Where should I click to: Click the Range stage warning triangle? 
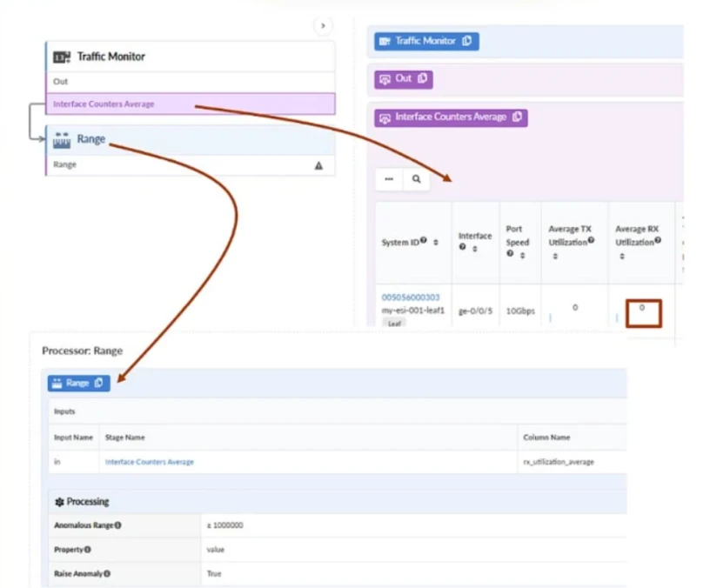[x=318, y=164]
